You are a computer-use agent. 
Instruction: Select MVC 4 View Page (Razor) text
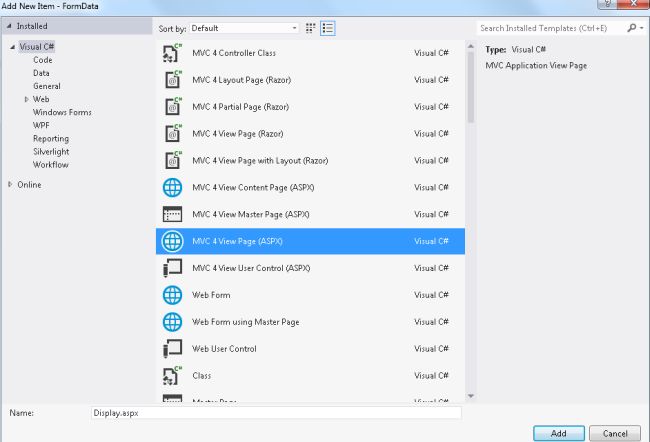coord(238,134)
